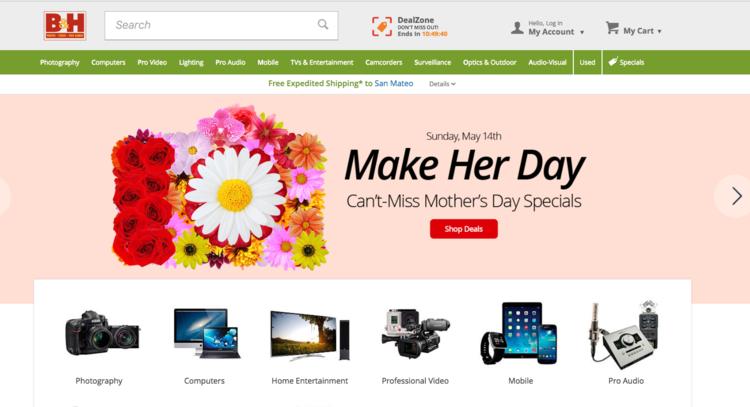The height and width of the screenshot is (407, 750).
Task: Click the B&H logo
Action: point(65,26)
